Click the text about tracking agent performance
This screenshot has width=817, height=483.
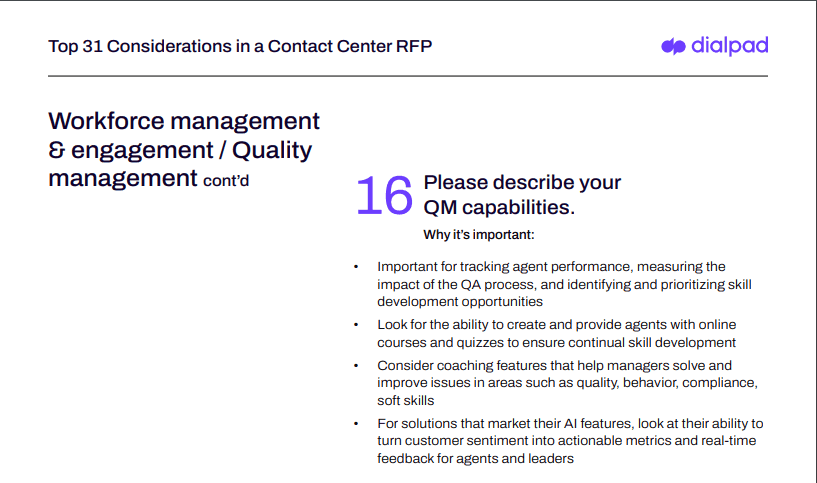[x=551, y=267]
